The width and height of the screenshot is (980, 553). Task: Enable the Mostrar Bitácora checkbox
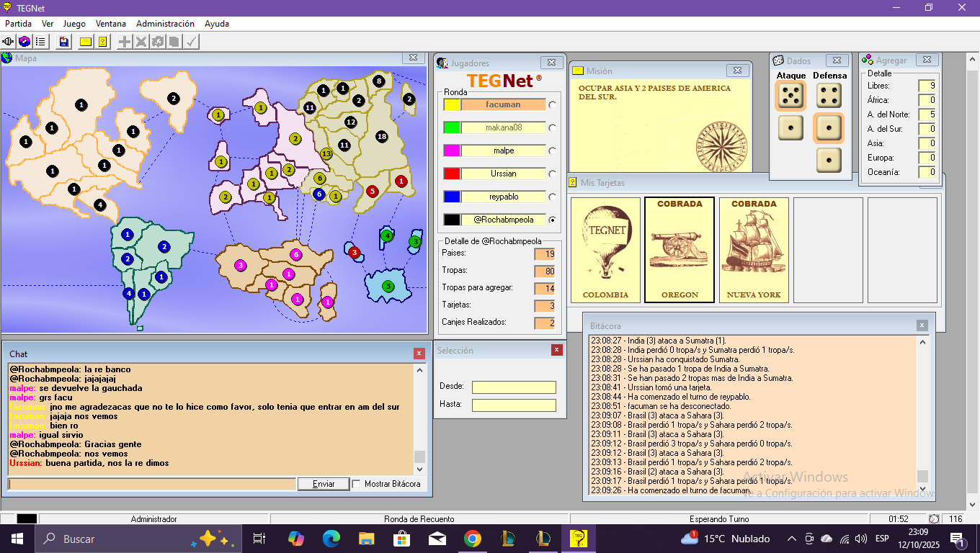click(x=357, y=484)
